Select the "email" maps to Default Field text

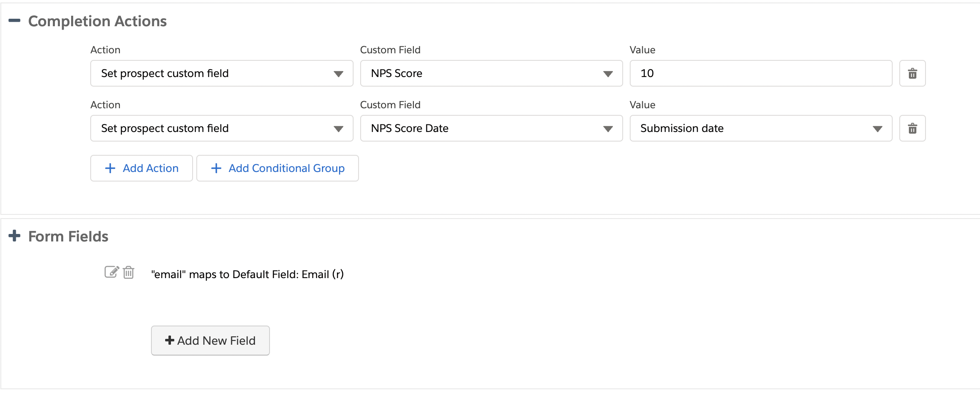pos(247,274)
